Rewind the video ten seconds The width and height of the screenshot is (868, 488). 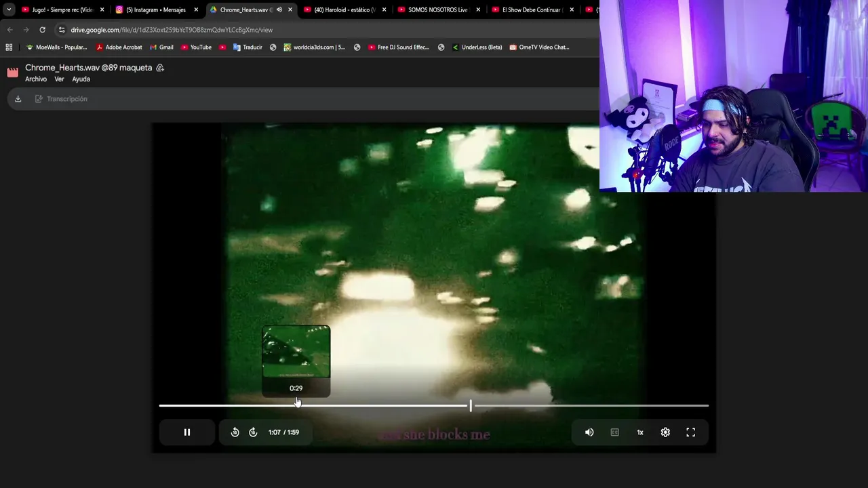[235, 432]
